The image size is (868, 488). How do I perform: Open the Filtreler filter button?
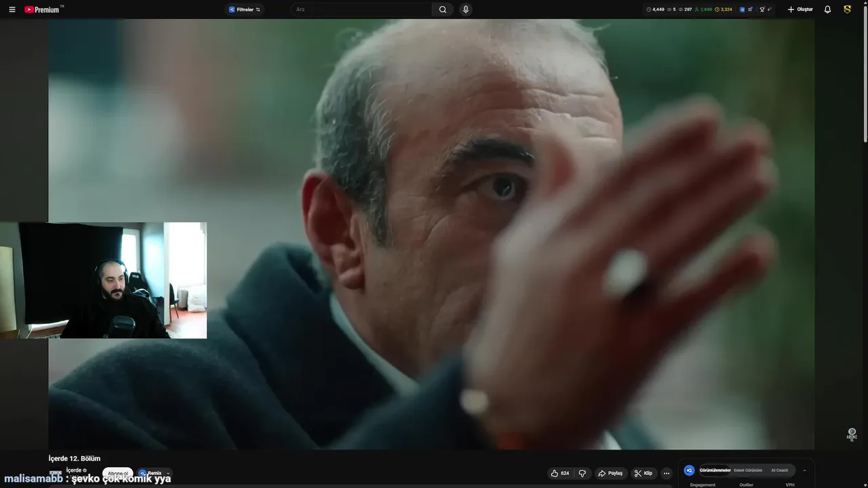(245, 9)
